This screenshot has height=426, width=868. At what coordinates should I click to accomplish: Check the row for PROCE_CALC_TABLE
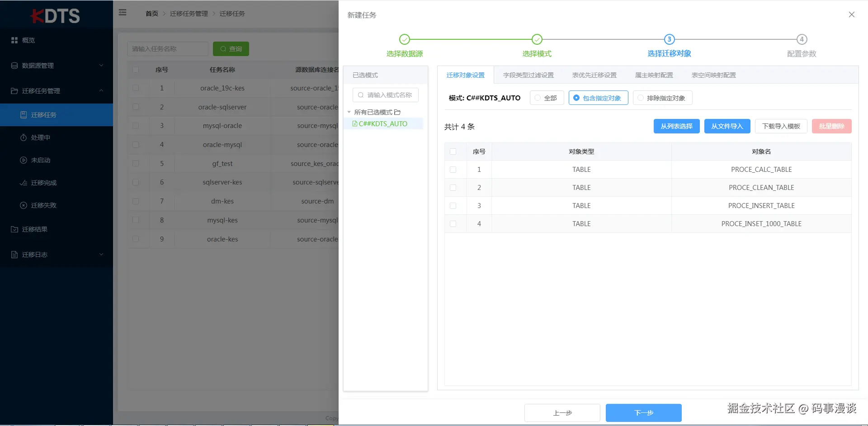(453, 170)
